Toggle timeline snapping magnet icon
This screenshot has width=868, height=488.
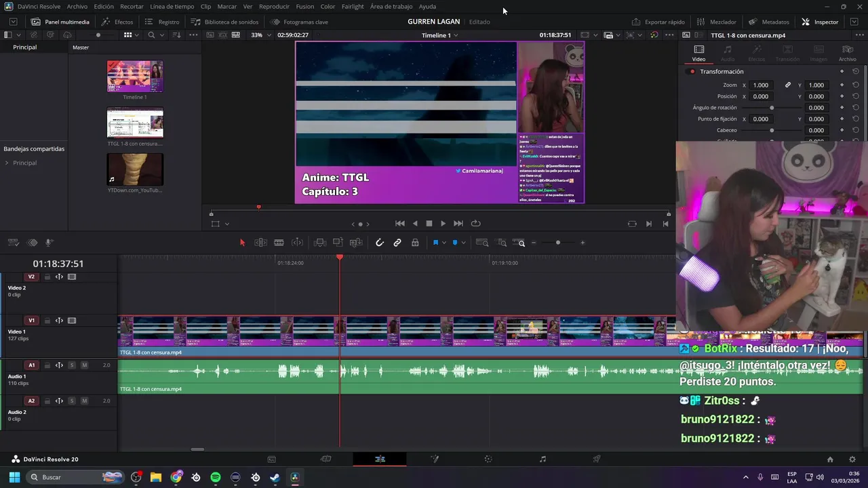coord(380,243)
